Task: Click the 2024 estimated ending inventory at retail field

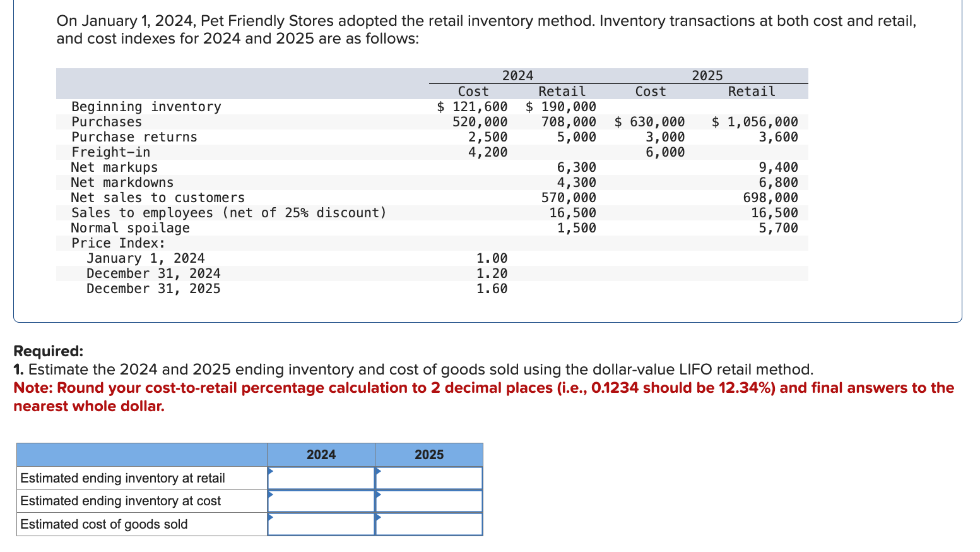Action: (321, 478)
